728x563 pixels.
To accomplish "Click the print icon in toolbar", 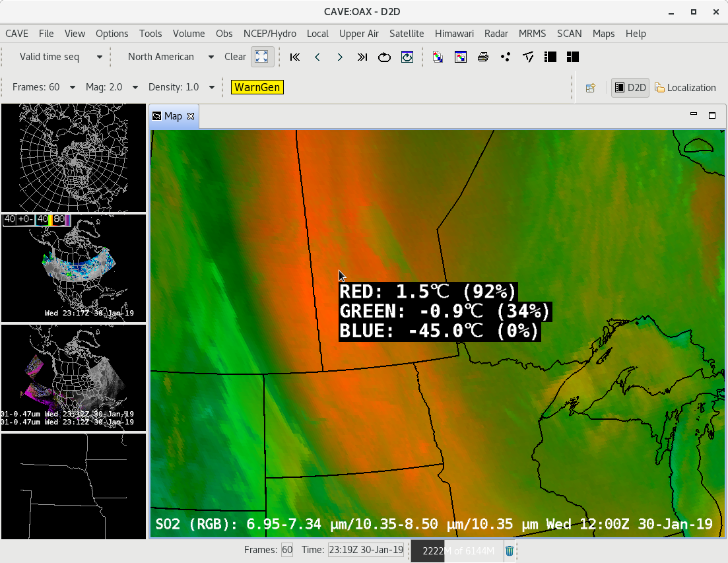I will point(482,57).
